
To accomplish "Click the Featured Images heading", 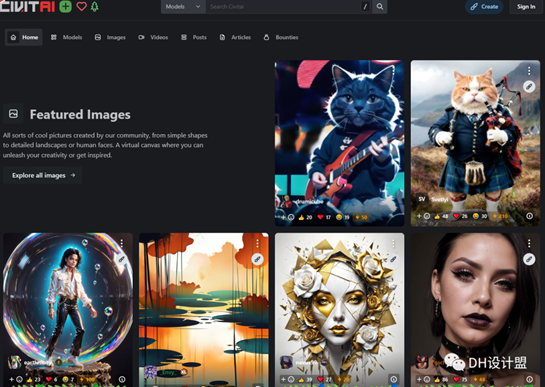I will tap(80, 114).
